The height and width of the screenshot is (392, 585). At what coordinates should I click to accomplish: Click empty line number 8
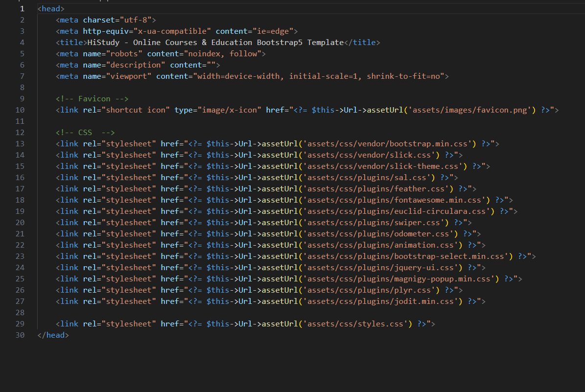pos(22,87)
